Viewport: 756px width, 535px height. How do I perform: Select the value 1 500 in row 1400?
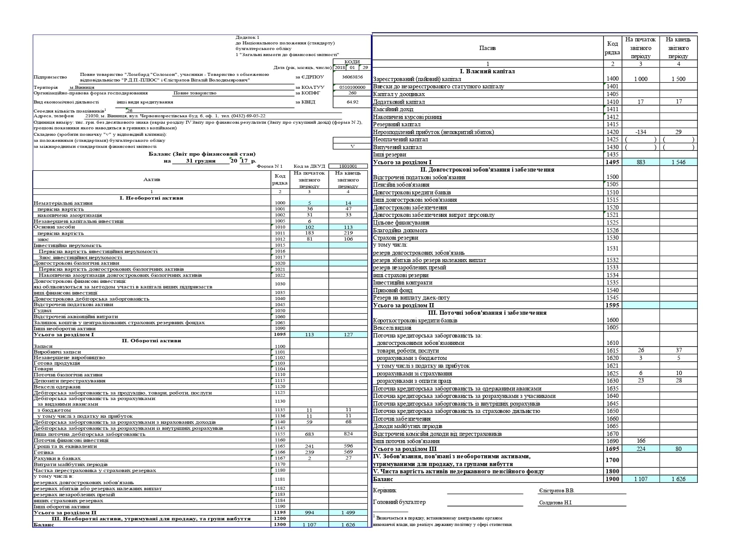coord(678,79)
